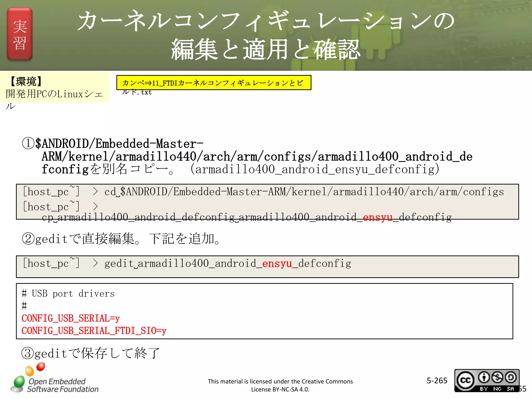Click the cd $ANDROID/Embedded-Master-ARM command line
This screenshot has width=532, height=399.
tap(263, 192)
